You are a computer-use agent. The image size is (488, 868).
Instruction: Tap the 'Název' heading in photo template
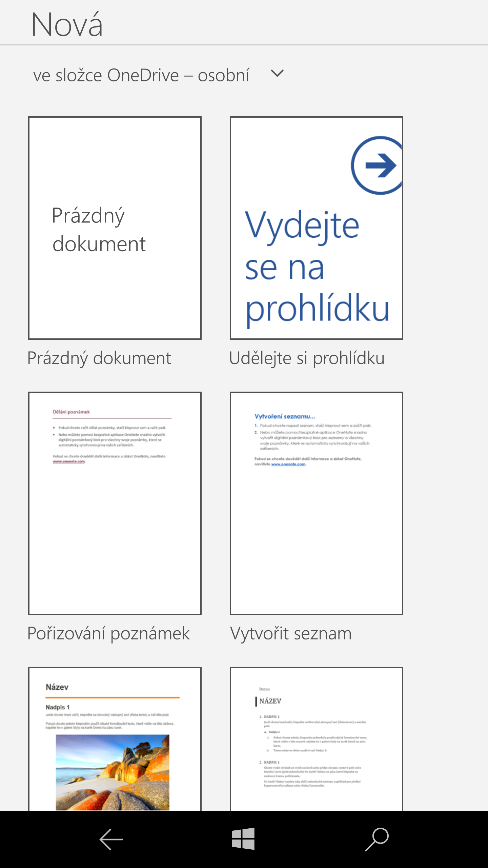click(57, 687)
